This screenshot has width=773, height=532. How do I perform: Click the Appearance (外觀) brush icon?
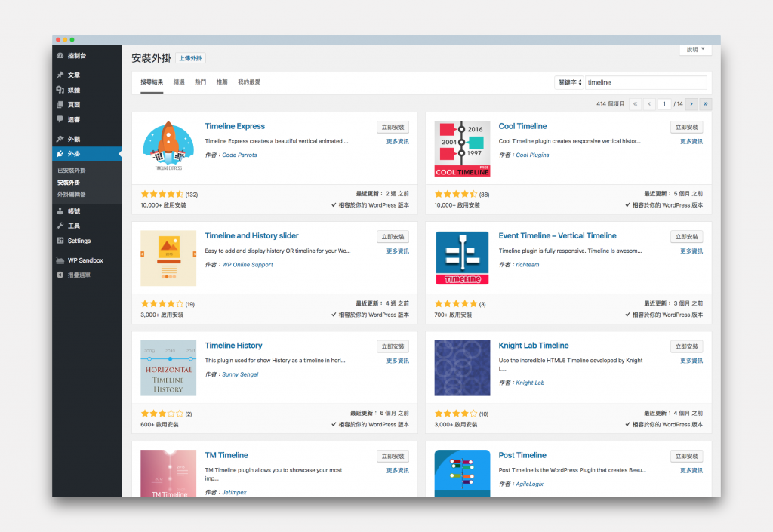pyautogui.click(x=60, y=139)
